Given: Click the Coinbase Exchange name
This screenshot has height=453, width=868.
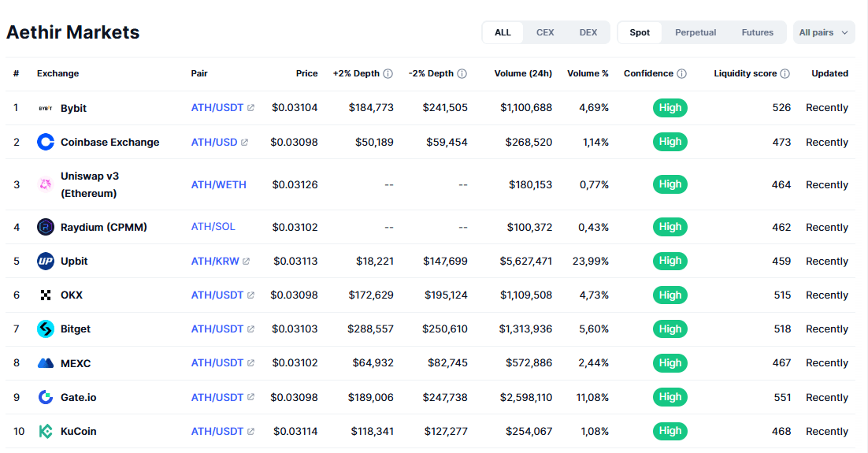Looking at the screenshot, I should coord(110,143).
